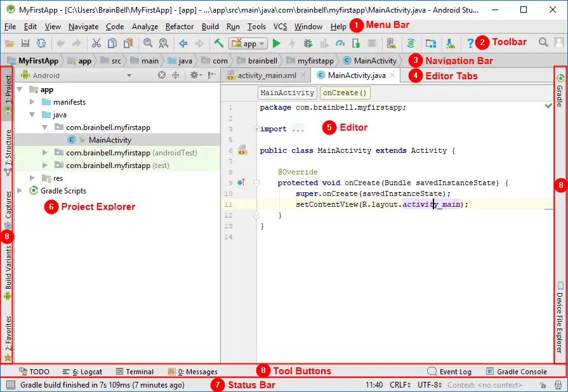Open the Event Log button
This screenshot has height=392, width=568.
pyautogui.click(x=449, y=372)
